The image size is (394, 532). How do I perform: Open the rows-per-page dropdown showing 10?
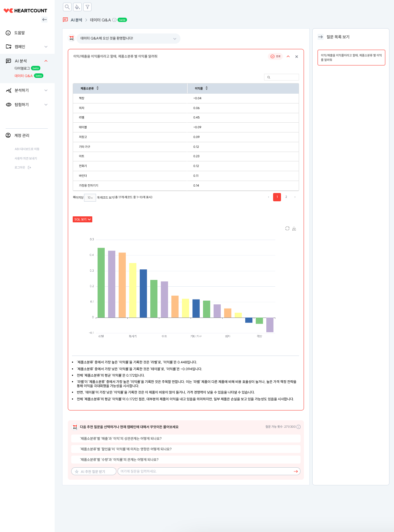(x=90, y=198)
